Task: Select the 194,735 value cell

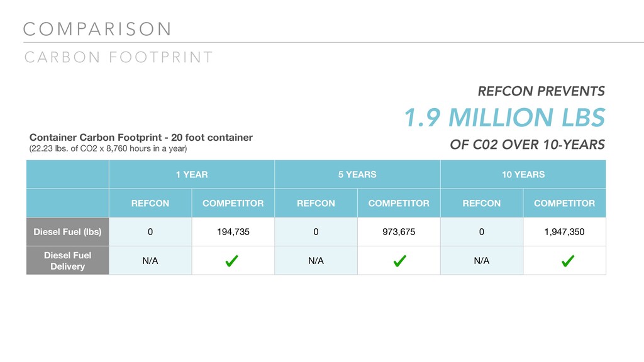Action: tap(233, 232)
